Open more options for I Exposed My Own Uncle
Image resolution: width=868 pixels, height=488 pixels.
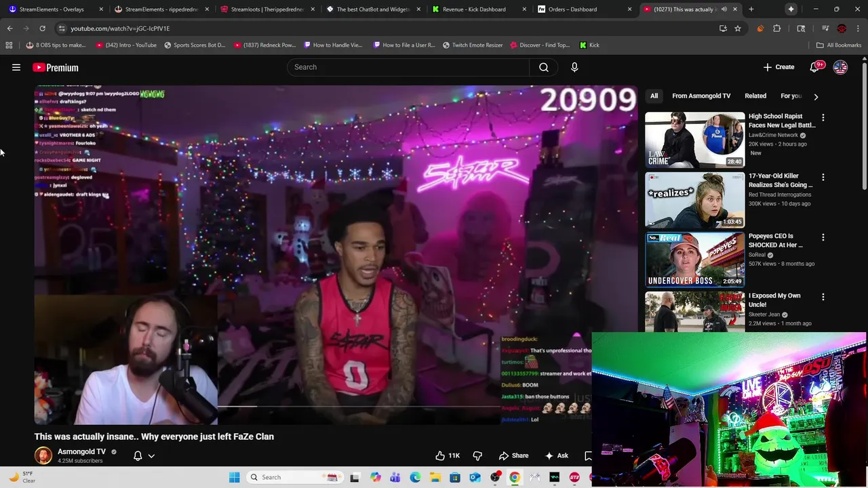coord(823,297)
